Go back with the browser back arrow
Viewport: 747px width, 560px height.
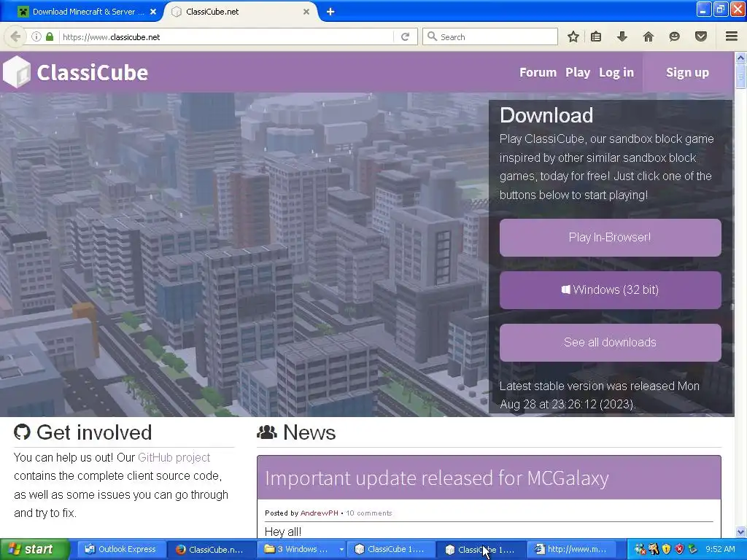click(x=16, y=36)
